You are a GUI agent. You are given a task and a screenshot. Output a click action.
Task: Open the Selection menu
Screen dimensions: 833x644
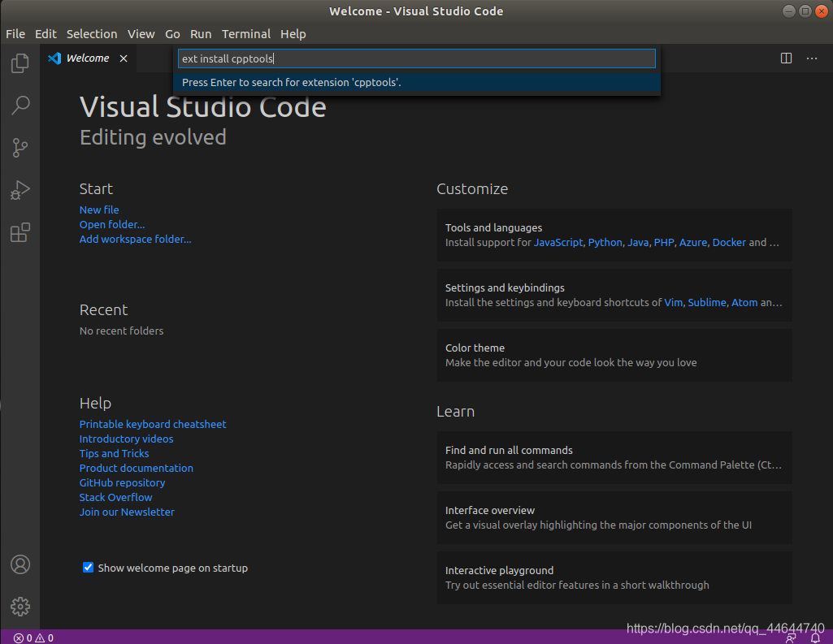tap(92, 34)
